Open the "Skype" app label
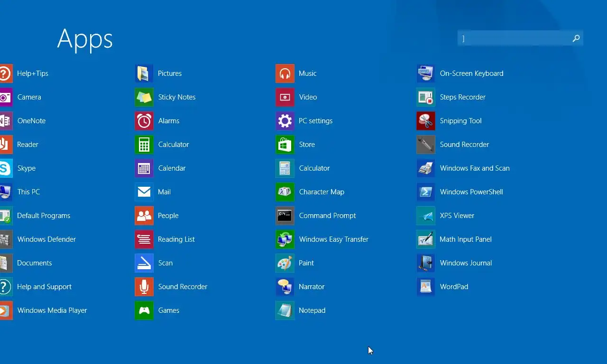The height and width of the screenshot is (364, 607). 27,168
